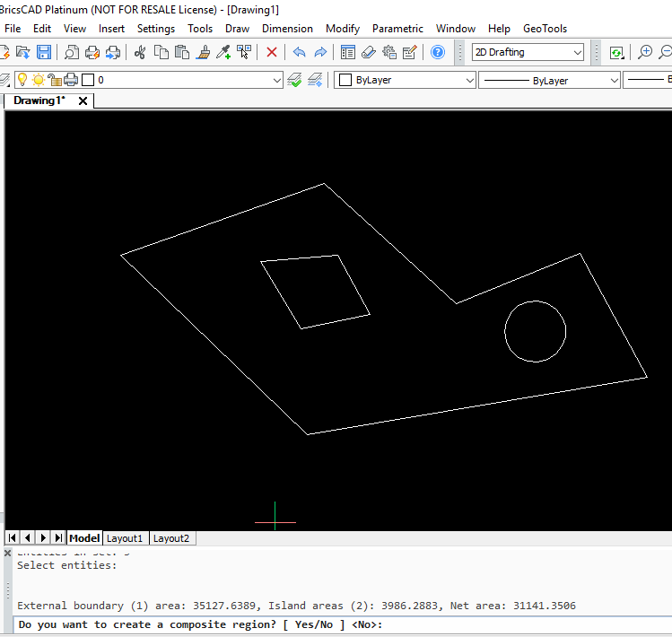Open the ByLayer color swatch selector

pyautogui.click(x=406, y=80)
